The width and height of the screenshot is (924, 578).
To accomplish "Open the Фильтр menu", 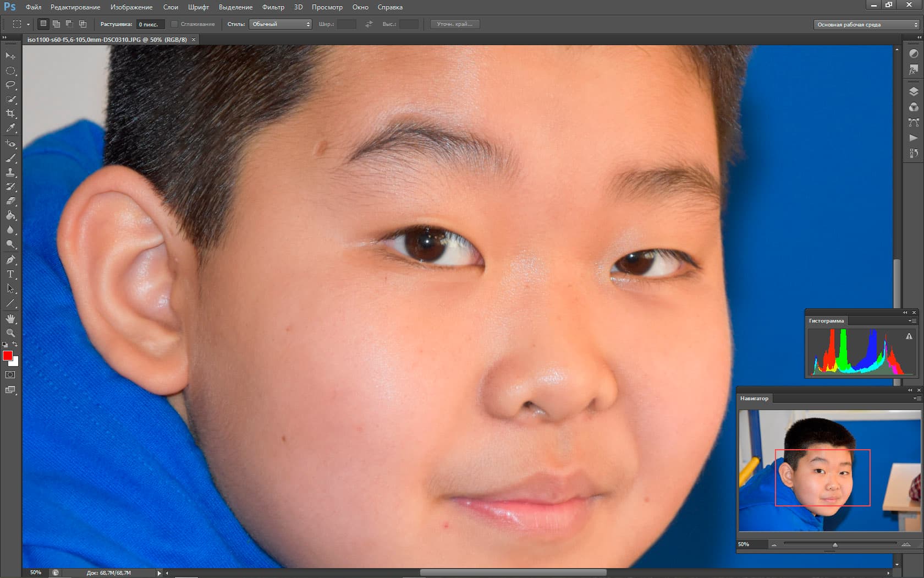I will point(273,7).
